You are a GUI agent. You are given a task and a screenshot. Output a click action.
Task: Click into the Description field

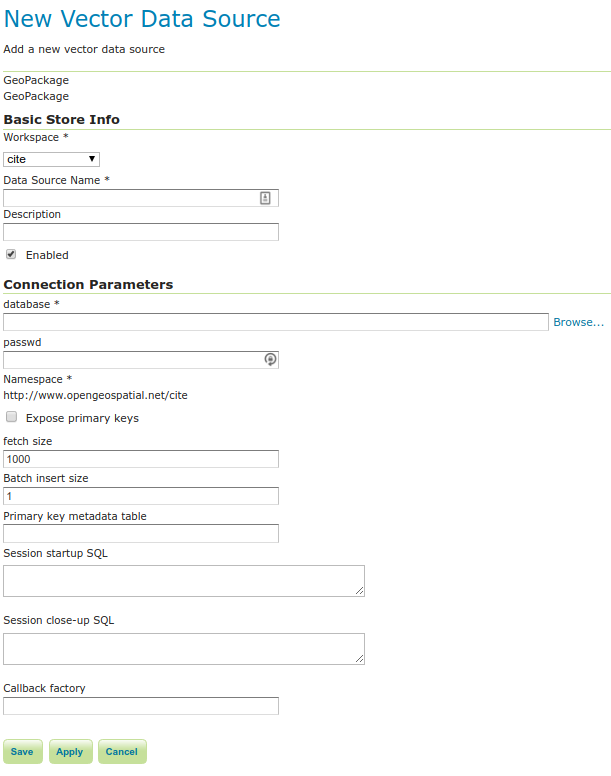141,232
